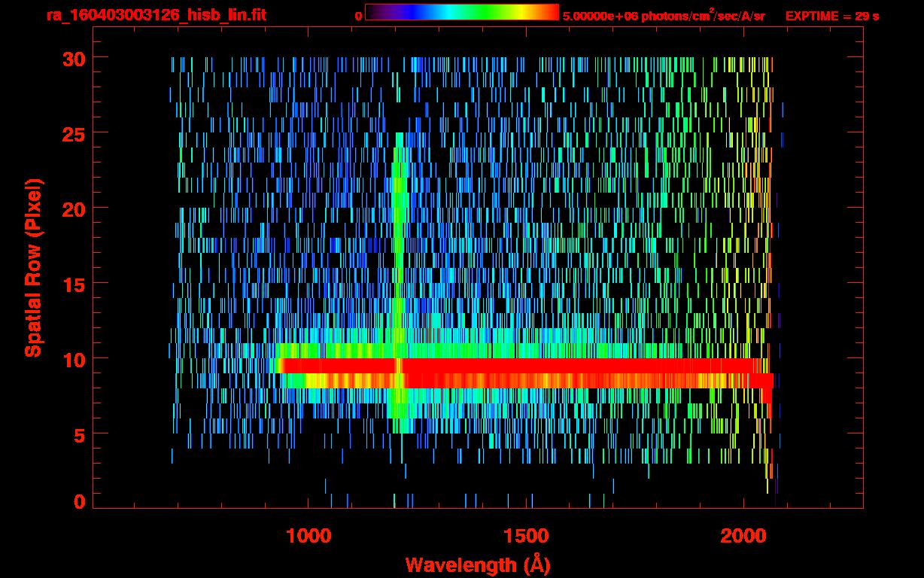The height and width of the screenshot is (578, 924).
Task: Click the EXPTIME = 29 s text
Action: 831,16
